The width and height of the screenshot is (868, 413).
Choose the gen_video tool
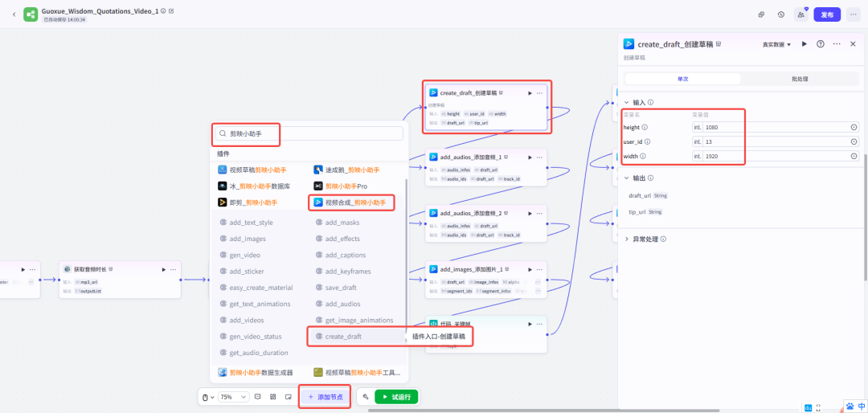click(240, 256)
